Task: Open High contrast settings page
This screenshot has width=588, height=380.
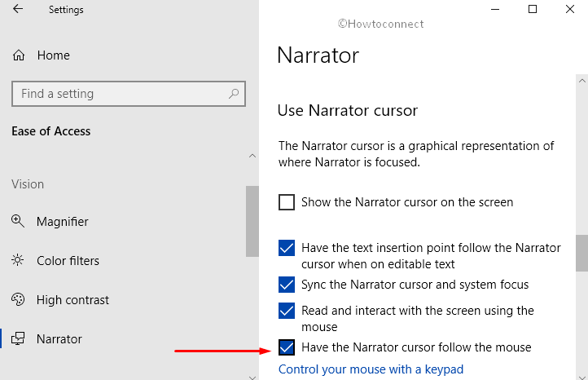Action: pyautogui.click(x=72, y=300)
